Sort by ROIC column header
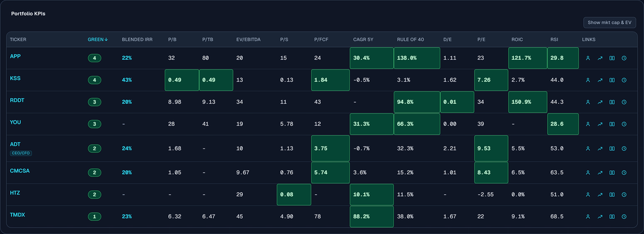This screenshot has width=644, height=234. click(x=516, y=40)
